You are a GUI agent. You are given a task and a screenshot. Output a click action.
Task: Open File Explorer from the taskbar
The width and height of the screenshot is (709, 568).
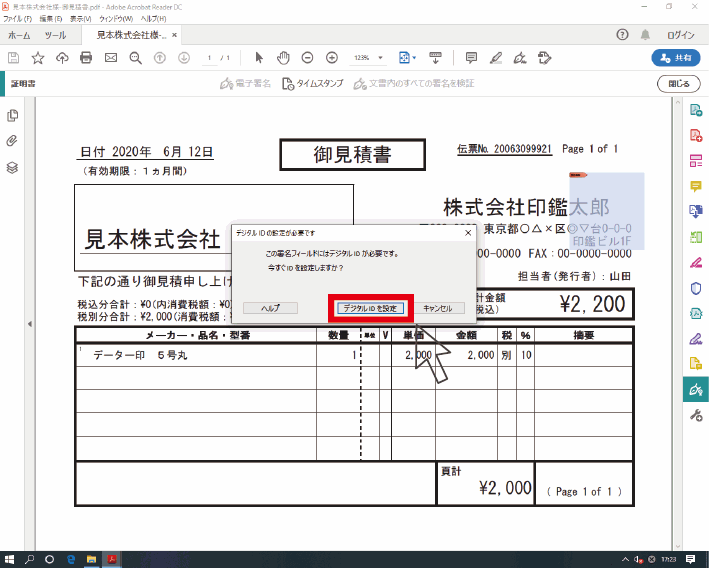coord(91,559)
